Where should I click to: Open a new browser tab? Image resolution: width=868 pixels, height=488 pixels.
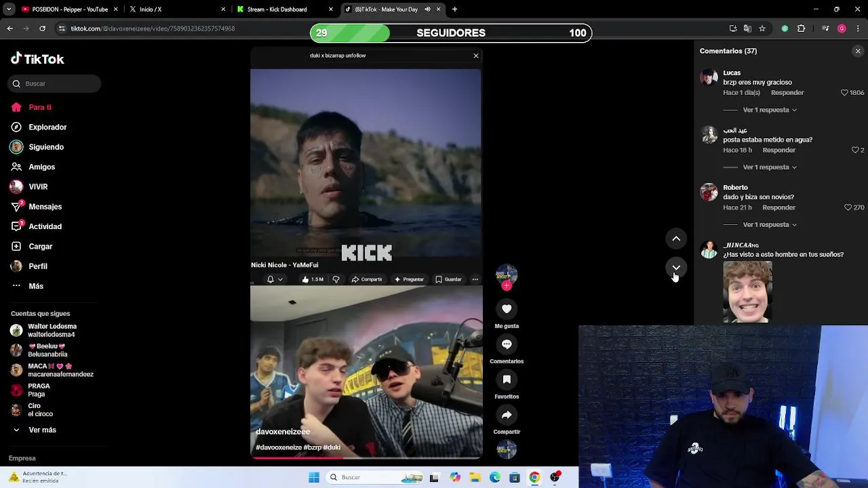pyautogui.click(x=454, y=9)
